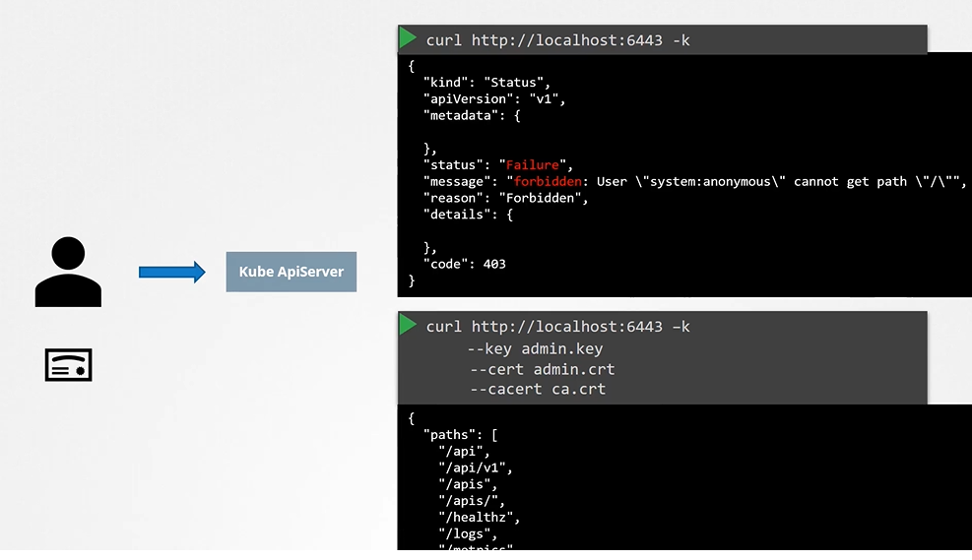Click the --cert admin.crt option
Screen dimensions: 972x560
[541, 369]
